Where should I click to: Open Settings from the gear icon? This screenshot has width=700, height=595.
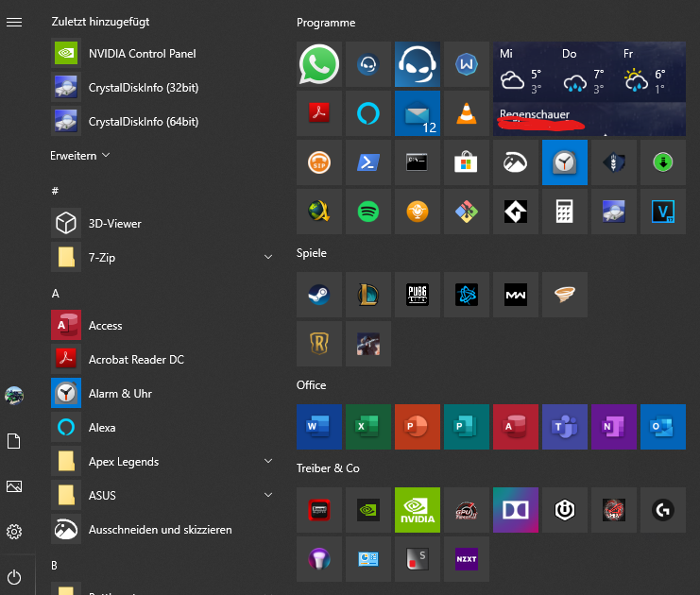pos(14,531)
